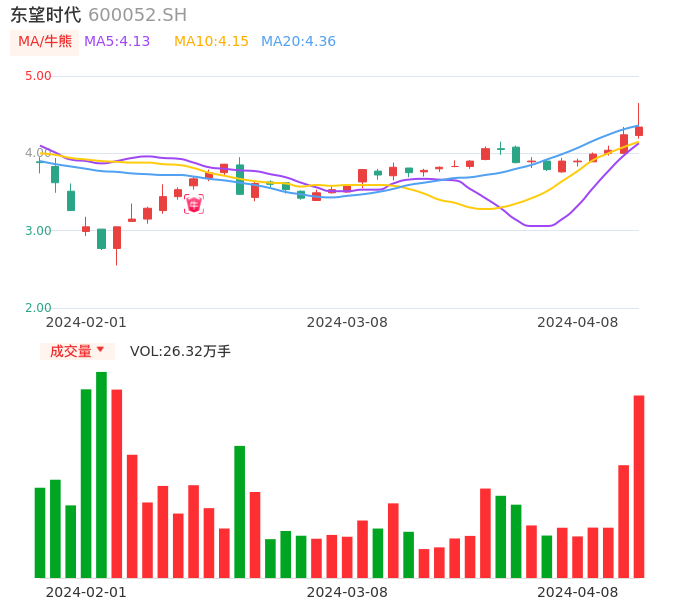The height and width of the screenshot is (606, 686).
Task: Toggle the MA5 line legend
Action: coord(117,42)
